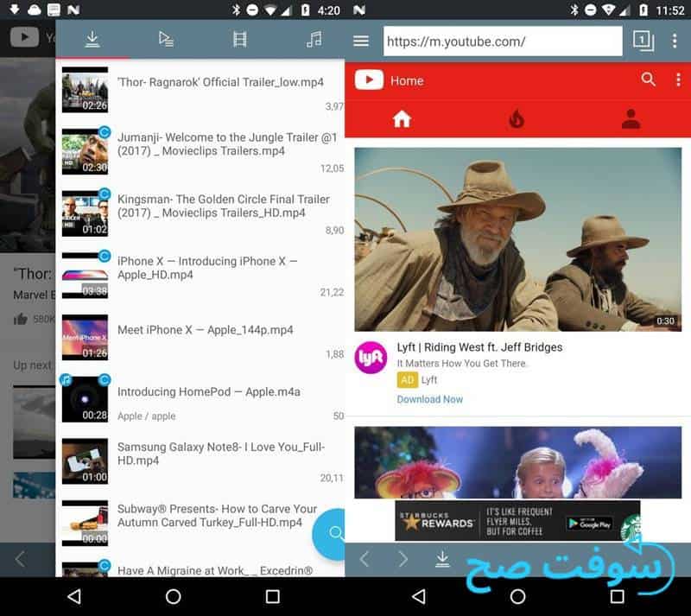Image resolution: width=691 pixels, height=616 pixels.
Task: Open the Downloads tab with the arrow icon
Action: point(92,39)
